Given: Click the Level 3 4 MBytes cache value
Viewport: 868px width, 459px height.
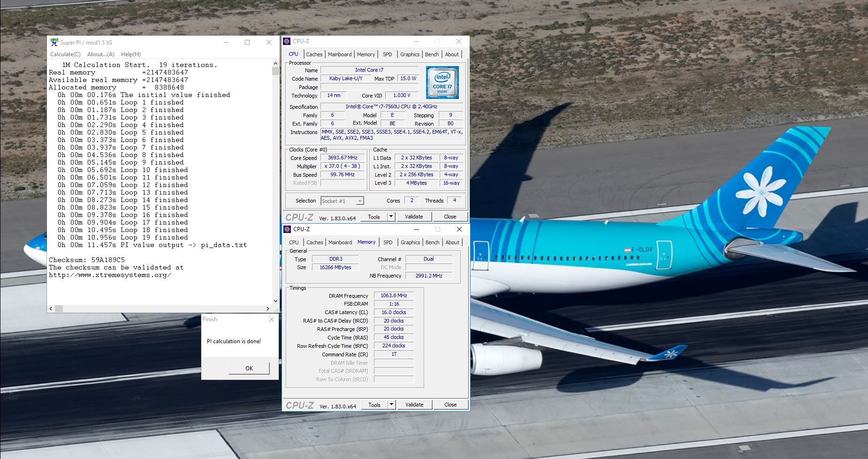Looking at the screenshot, I should [x=417, y=183].
